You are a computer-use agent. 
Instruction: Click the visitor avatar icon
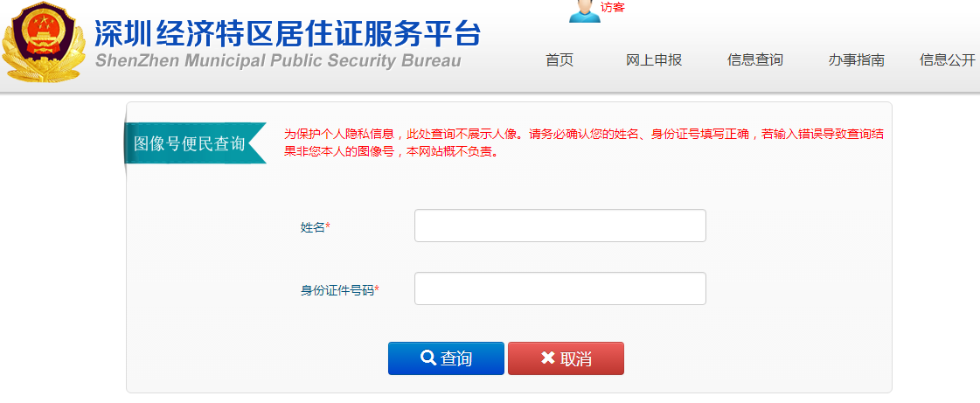click(x=584, y=11)
